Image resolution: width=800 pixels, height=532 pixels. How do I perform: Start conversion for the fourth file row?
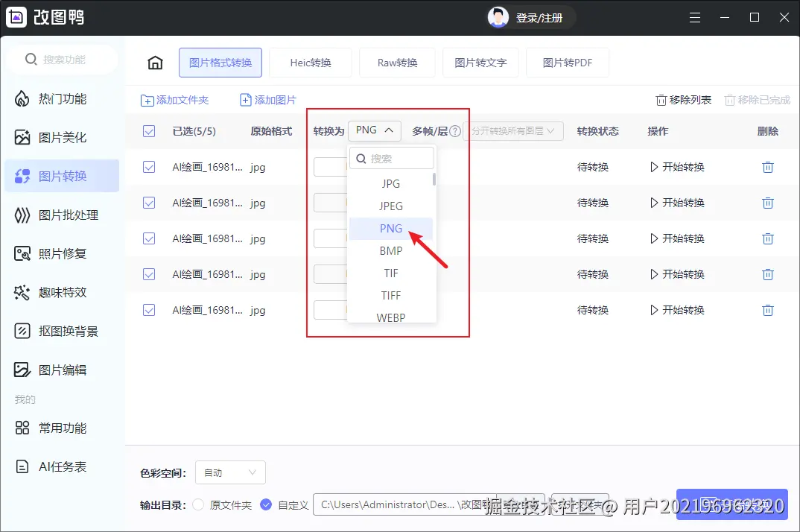click(677, 274)
